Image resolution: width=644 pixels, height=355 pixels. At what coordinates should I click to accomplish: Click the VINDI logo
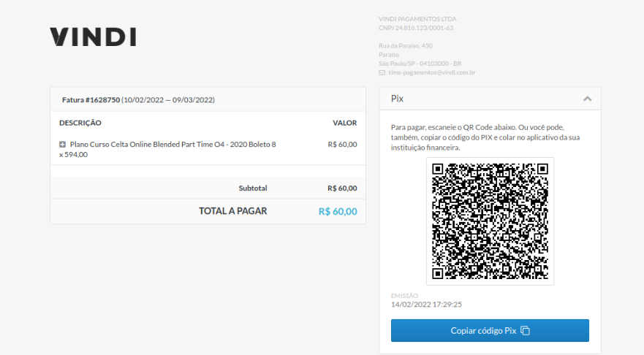tap(94, 37)
